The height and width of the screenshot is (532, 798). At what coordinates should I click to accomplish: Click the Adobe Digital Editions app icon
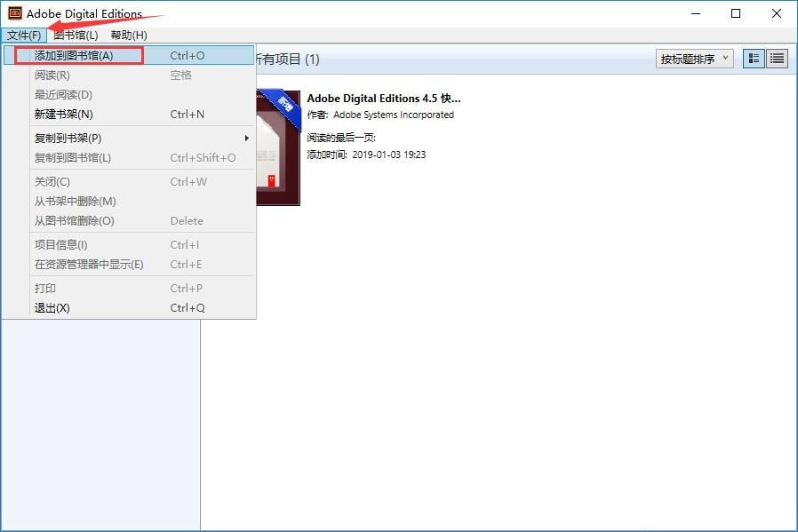pos(15,13)
